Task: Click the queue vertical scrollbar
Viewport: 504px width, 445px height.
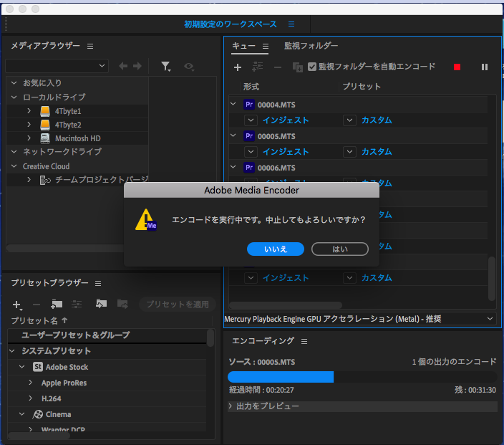Action: click(492, 278)
